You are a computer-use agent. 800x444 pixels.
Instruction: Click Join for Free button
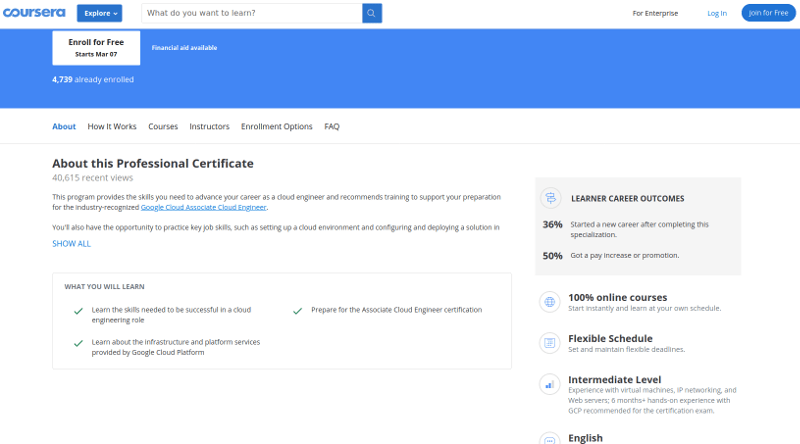pos(768,13)
